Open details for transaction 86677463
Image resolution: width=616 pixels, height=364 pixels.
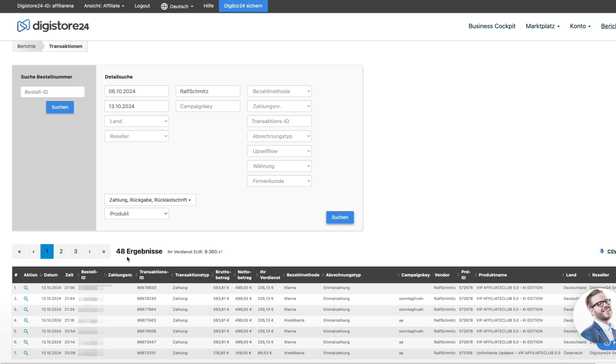[26, 321]
